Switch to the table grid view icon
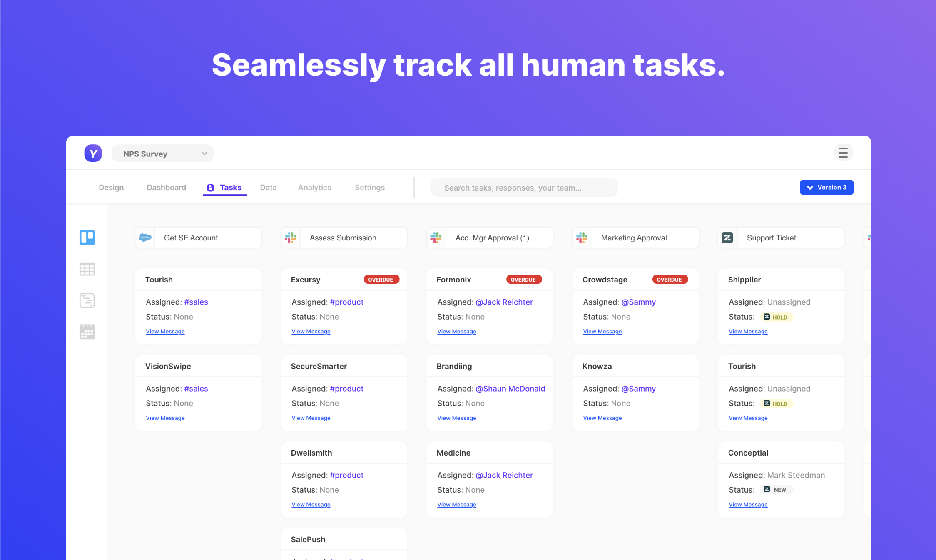The height and width of the screenshot is (560, 936). (87, 269)
